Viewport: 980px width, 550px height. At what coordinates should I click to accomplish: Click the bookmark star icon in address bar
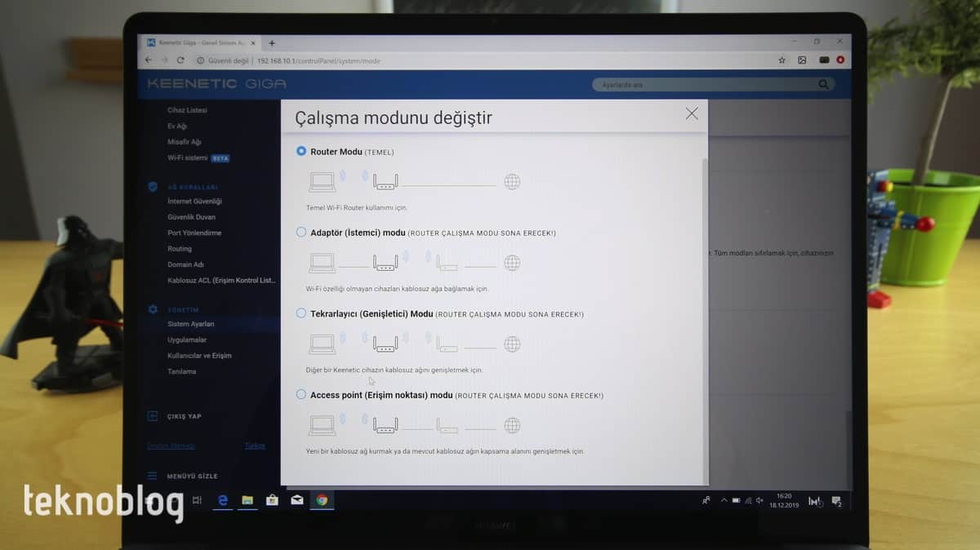(x=782, y=60)
